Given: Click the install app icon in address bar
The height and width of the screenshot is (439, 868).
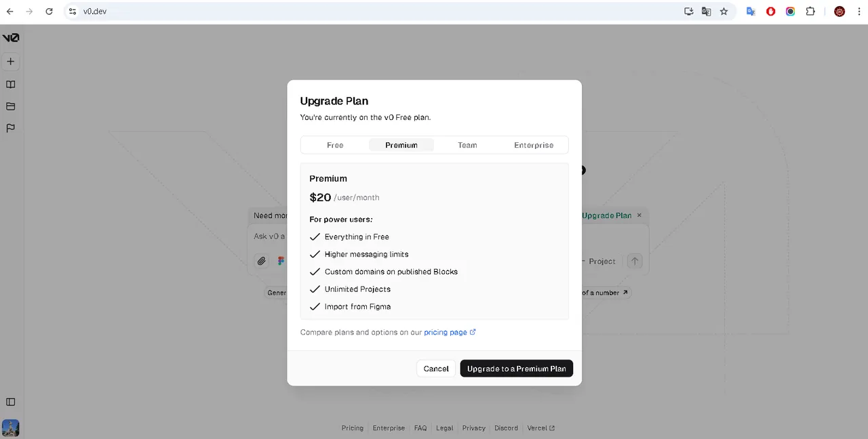Looking at the screenshot, I should tap(689, 12).
